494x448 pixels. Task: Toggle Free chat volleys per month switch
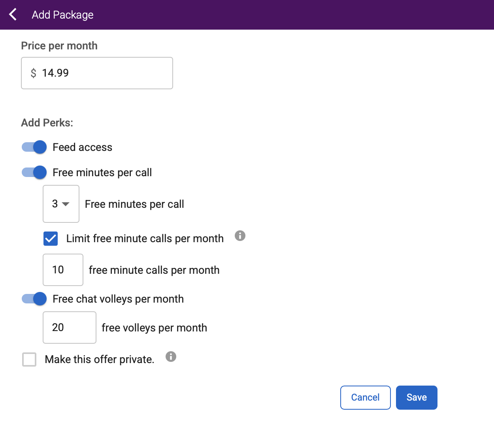pos(34,299)
